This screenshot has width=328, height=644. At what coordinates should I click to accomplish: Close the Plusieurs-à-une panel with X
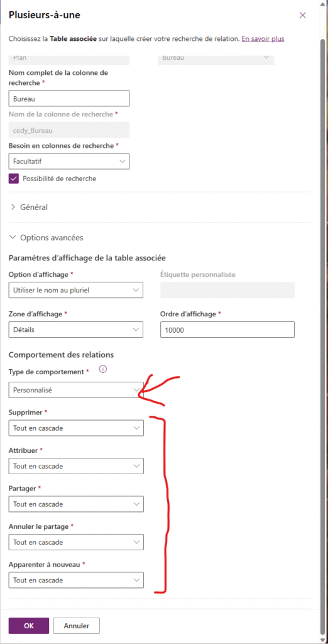coord(302,16)
